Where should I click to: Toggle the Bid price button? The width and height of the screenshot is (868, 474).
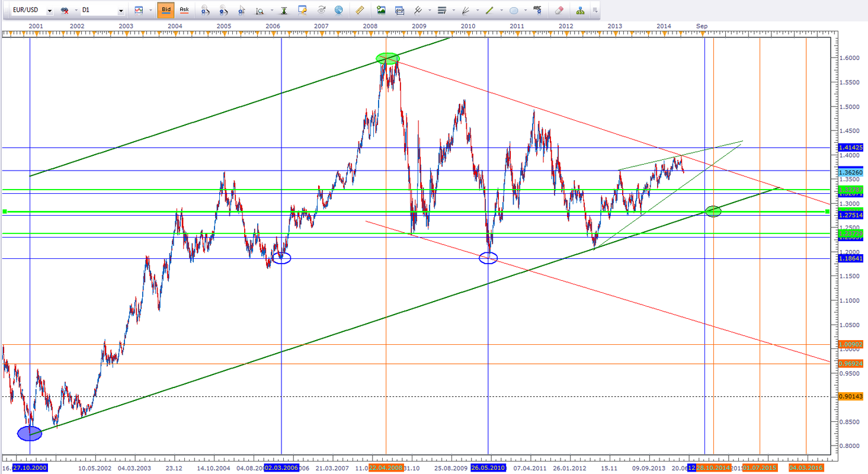tap(166, 10)
